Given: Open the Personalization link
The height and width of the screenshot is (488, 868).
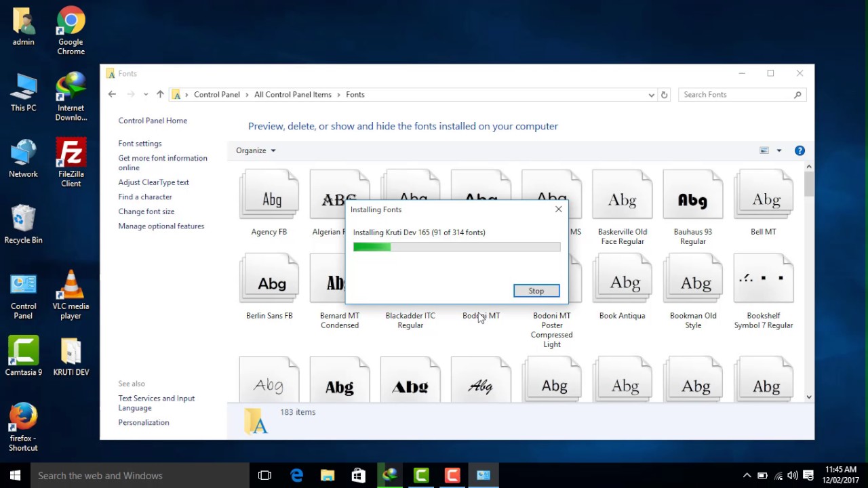Looking at the screenshot, I should coord(144,422).
